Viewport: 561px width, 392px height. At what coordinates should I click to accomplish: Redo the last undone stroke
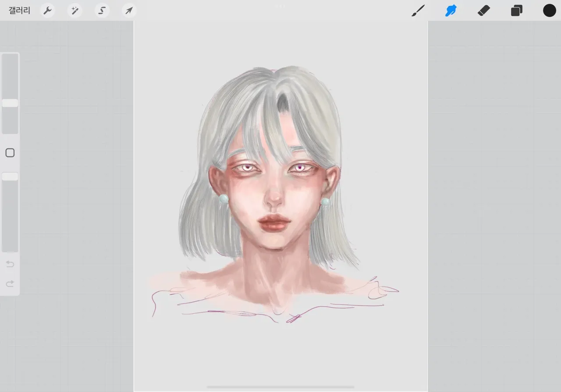click(x=10, y=284)
